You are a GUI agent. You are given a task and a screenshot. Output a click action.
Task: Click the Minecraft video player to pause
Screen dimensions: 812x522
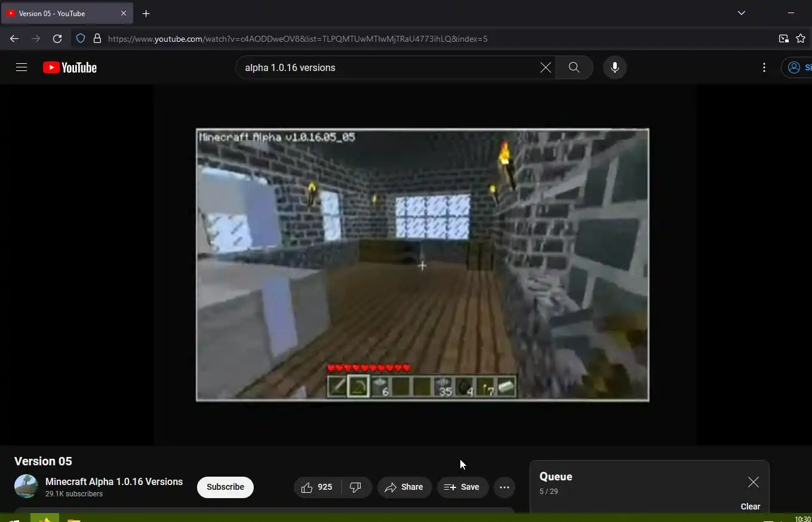click(422, 265)
